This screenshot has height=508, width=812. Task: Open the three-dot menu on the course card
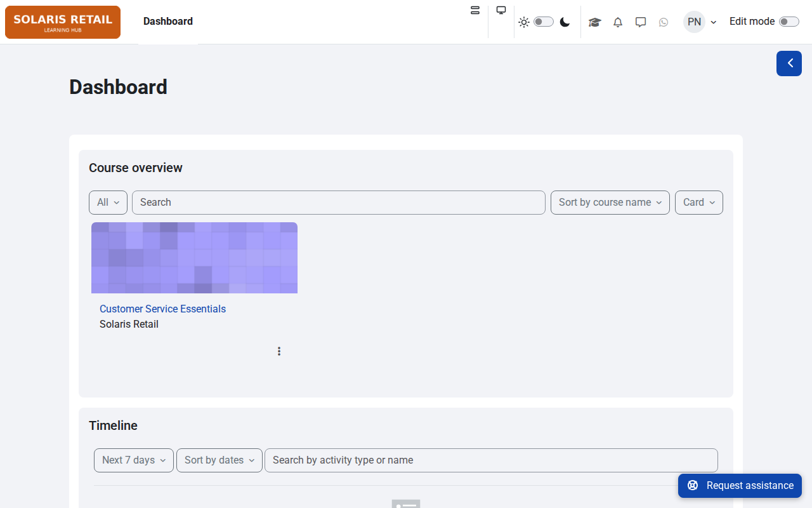279,351
